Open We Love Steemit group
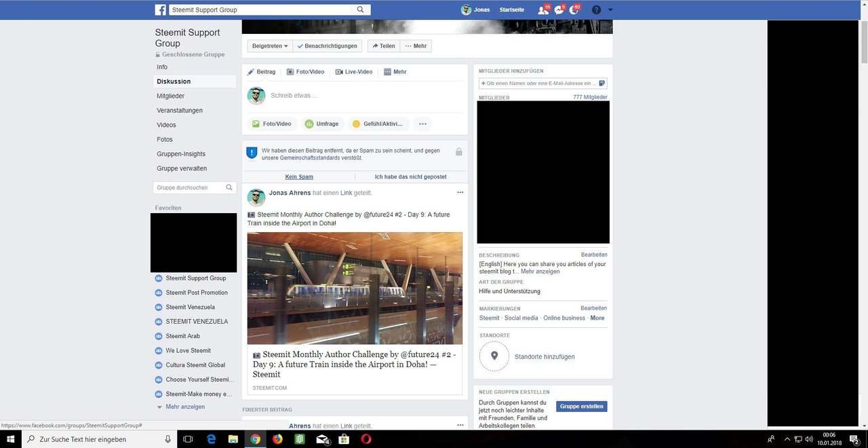This screenshot has width=868, height=448. 188,351
